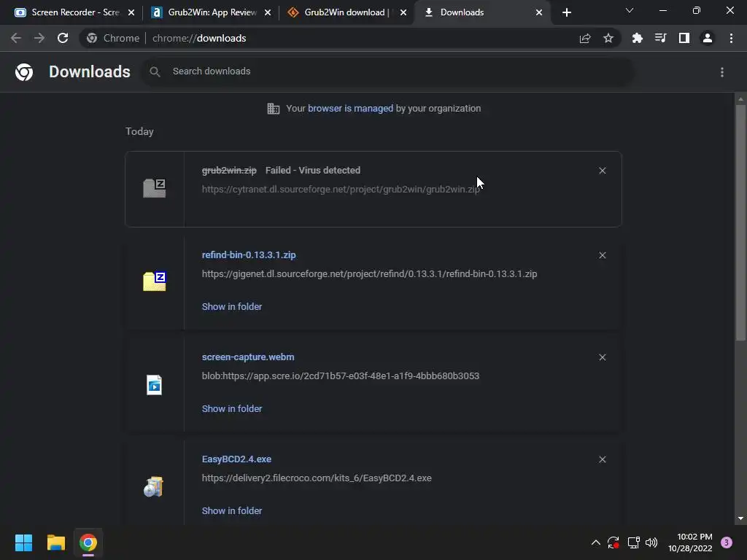The width and height of the screenshot is (747, 560).
Task: Remove refind-bin-0.13.3.1.zip from the list
Action: click(602, 255)
